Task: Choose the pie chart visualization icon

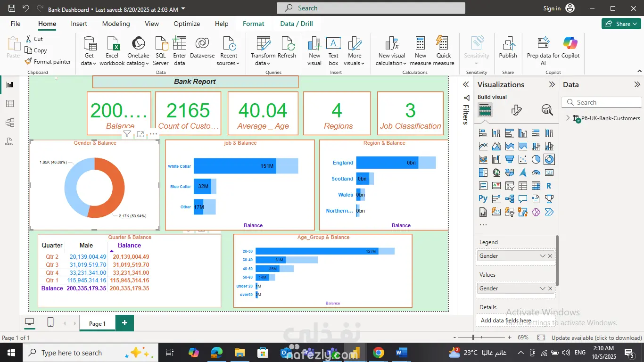Action: coord(536,159)
